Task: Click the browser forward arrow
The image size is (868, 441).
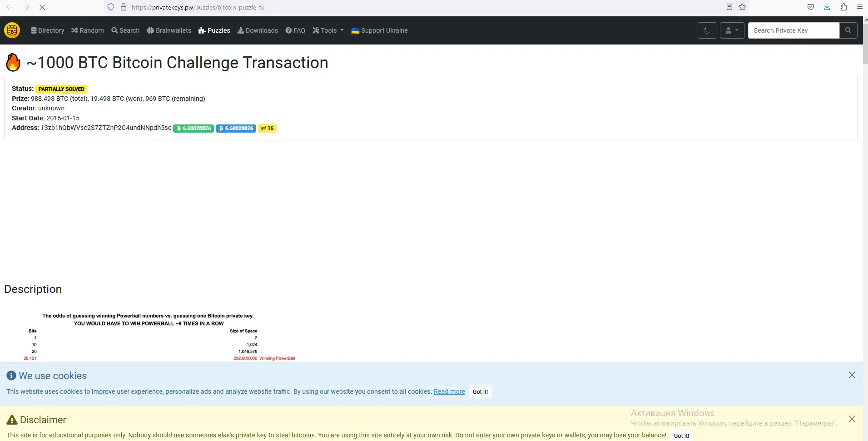Action: pyautogui.click(x=26, y=7)
